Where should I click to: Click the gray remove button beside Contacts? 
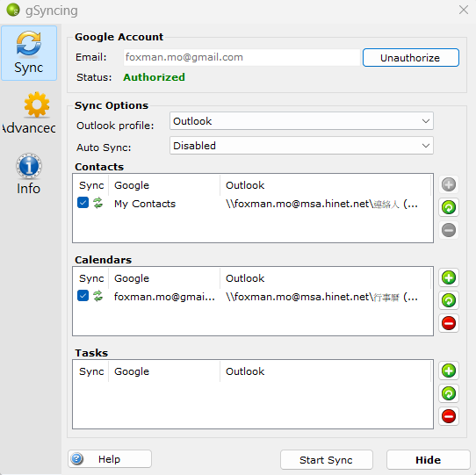pyautogui.click(x=449, y=230)
